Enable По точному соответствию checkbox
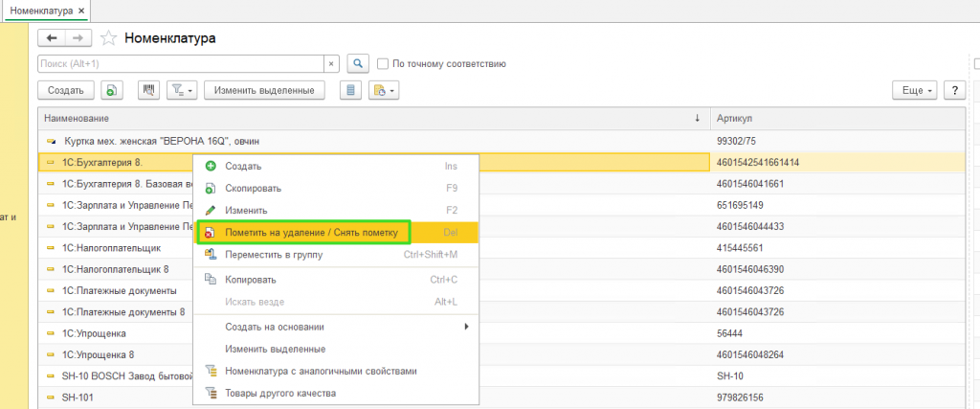Screen dimensions: 980x409 pyautogui.click(x=383, y=64)
